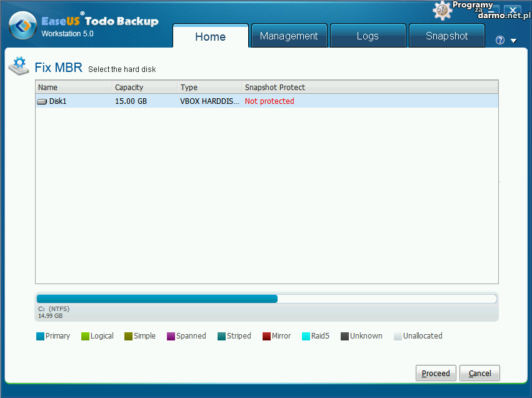The width and height of the screenshot is (532, 398).
Task: Click the Mirror red color swatch
Action: [x=266, y=337]
